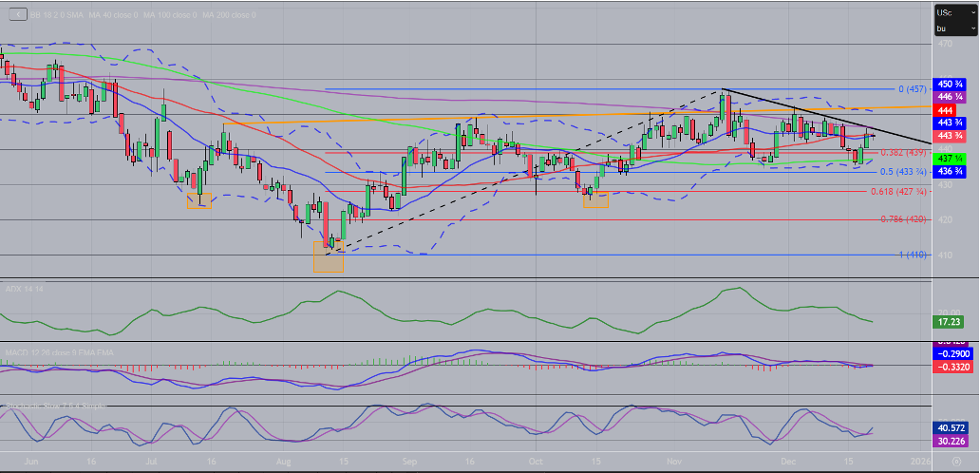Click the purple 446 ¼ price tag
Screen dimensions: 980x473
pos(951,97)
